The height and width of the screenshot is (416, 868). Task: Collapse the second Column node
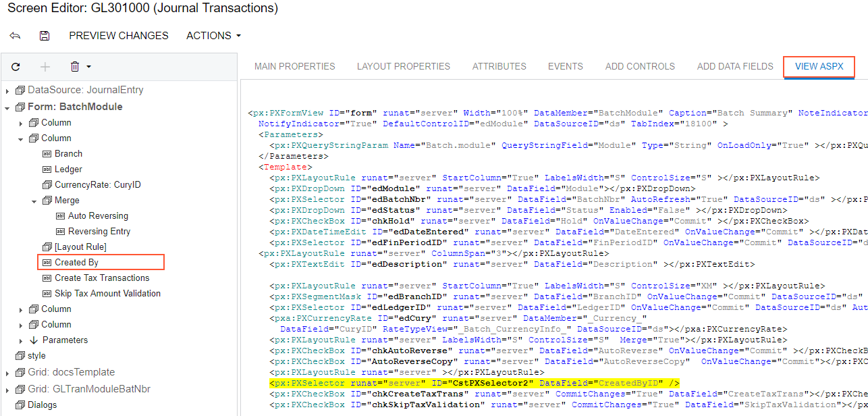20,138
